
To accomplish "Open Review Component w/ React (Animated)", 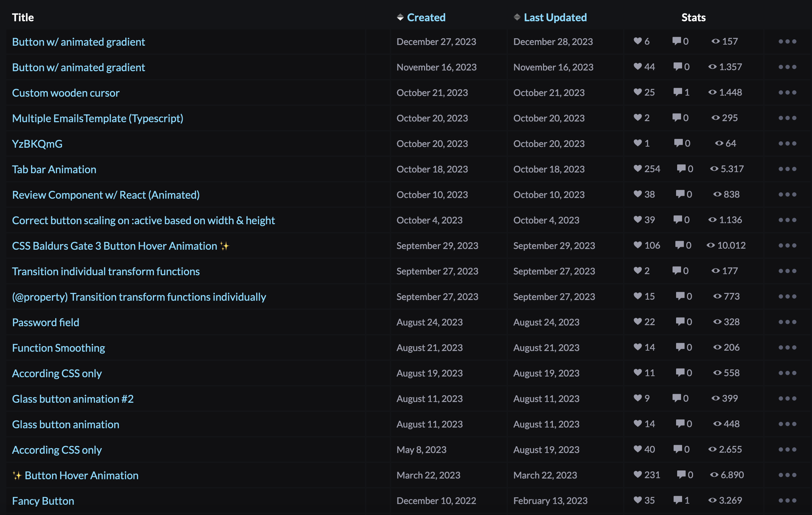I will [x=106, y=195].
